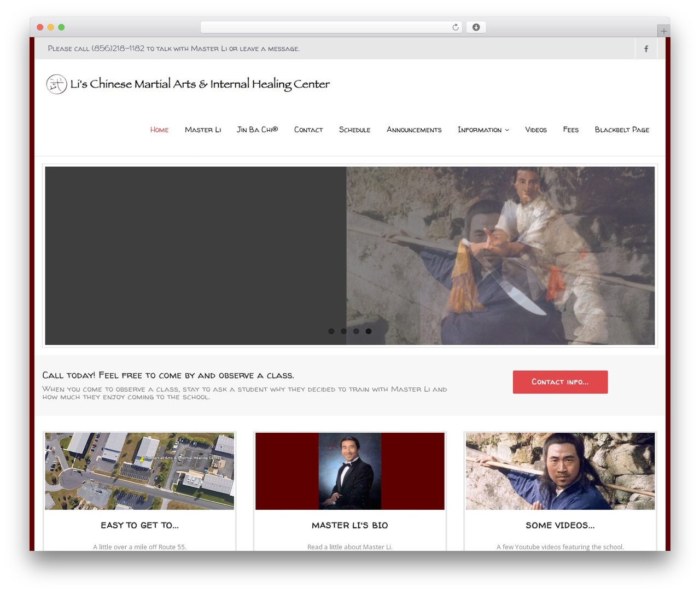The height and width of the screenshot is (593, 700).
Task: Click 'A few Youtube videos featuring the school.'
Action: 560,547
